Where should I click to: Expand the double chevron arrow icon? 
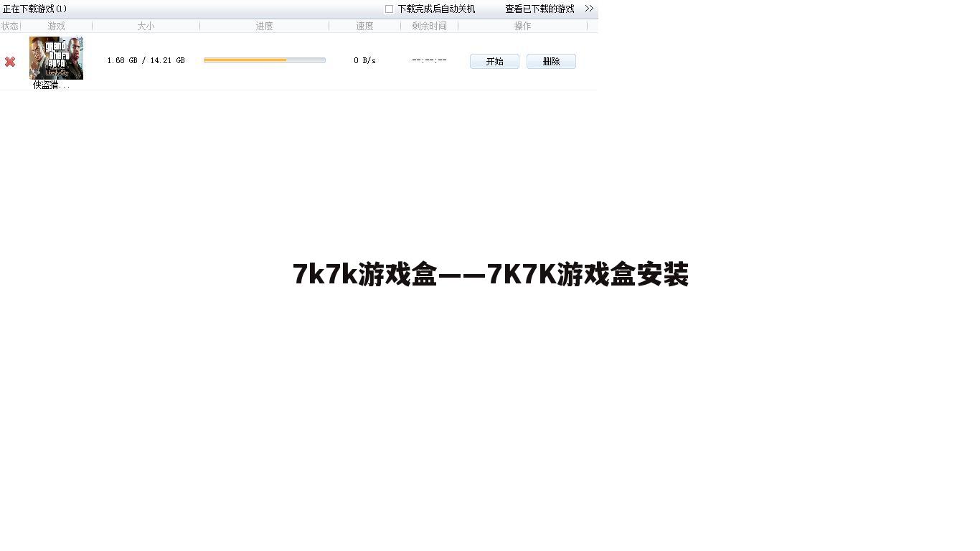click(x=589, y=9)
